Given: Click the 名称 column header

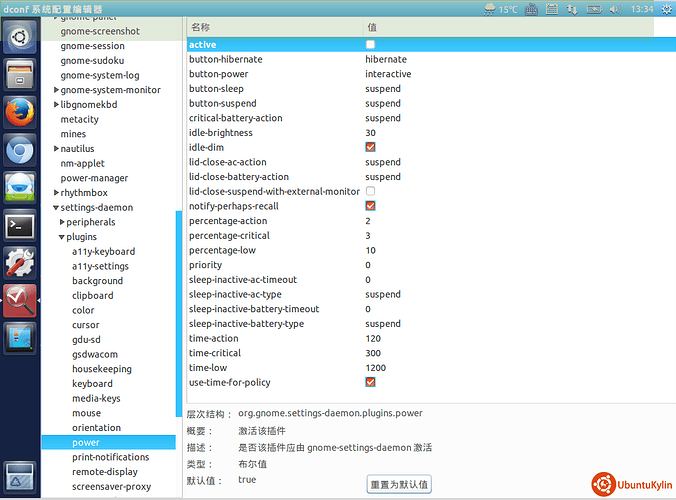Looking at the screenshot, I should point(200,26).
